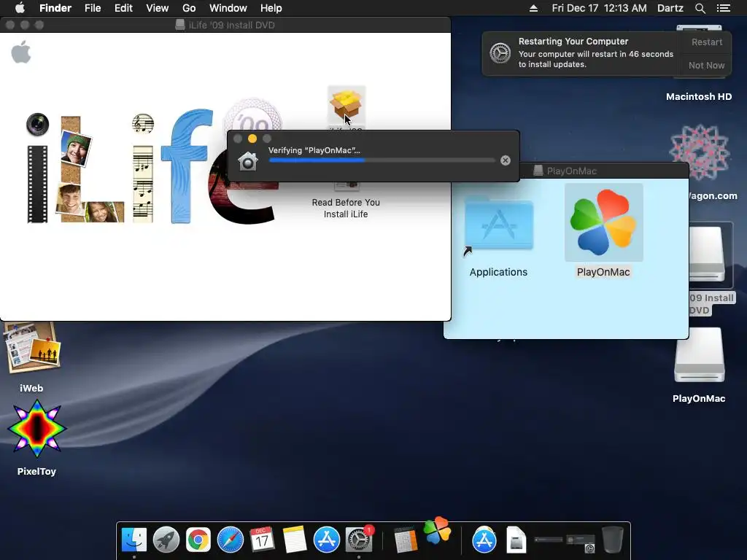Image resolution: width=747 pixels, height=560 pixels.
Task: Select PlayOnMac app in disk image window
Action: coord(603,223)
